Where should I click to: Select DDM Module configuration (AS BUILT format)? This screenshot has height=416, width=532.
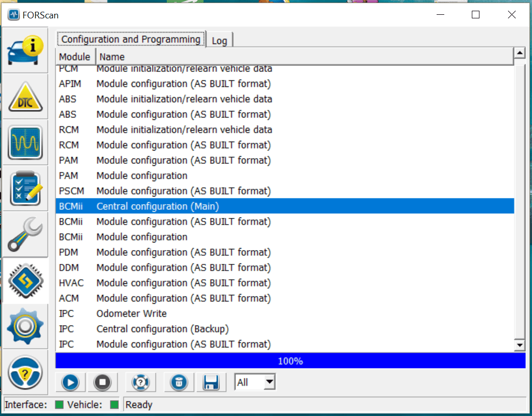[285, 267]
